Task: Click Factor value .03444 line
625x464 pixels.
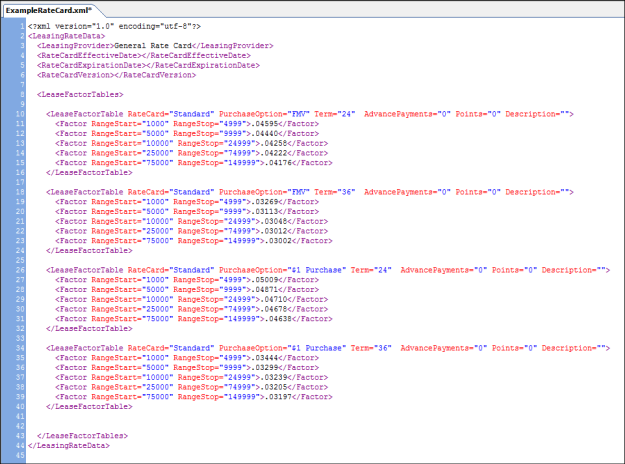Action: point(187,358)
